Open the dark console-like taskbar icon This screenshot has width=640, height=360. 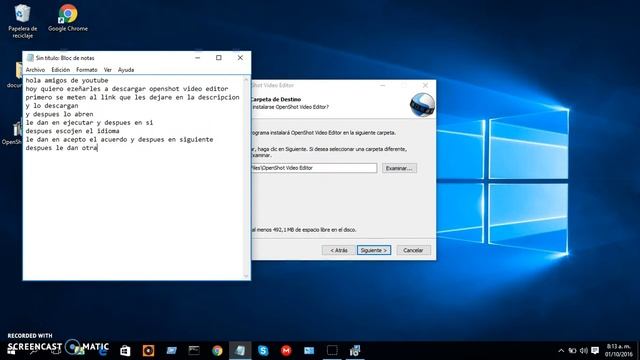pos(194,351)
